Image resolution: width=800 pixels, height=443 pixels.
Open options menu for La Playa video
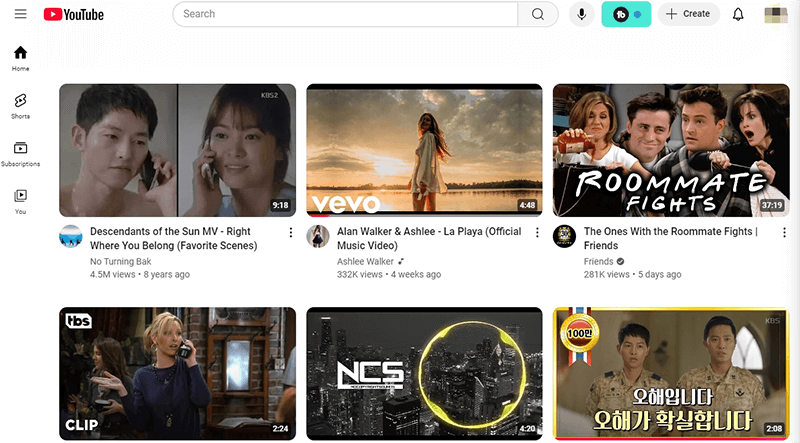(538, 233)
